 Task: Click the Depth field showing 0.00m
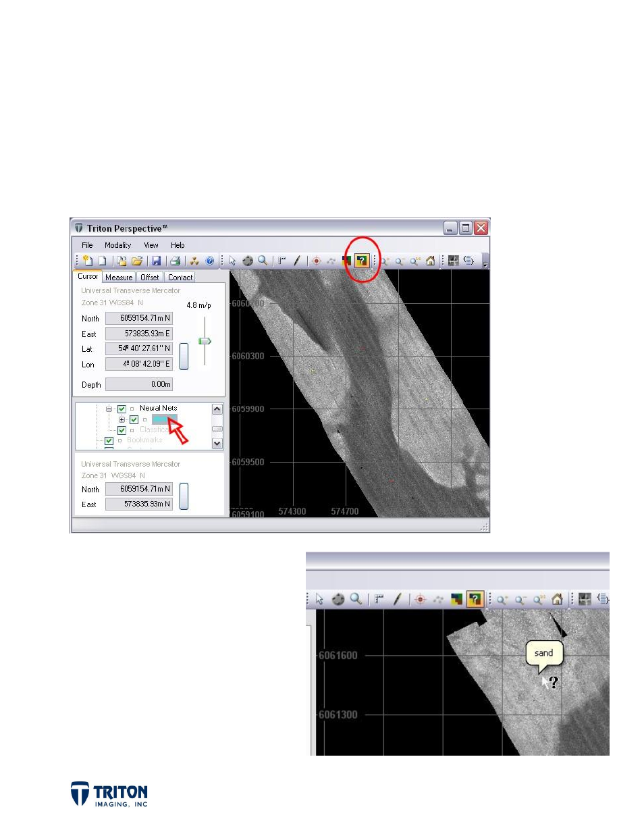tap(139, 384)
